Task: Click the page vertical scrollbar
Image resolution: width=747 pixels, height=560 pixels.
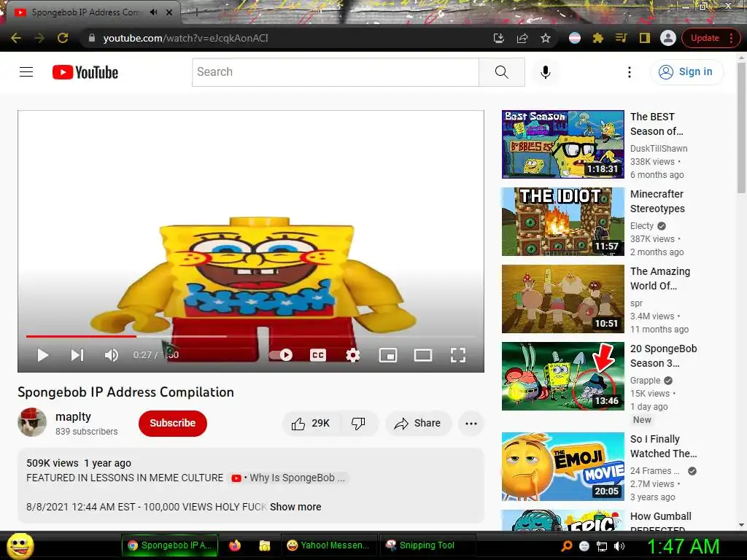Action: pyautogui.click(x=741, y=128)
